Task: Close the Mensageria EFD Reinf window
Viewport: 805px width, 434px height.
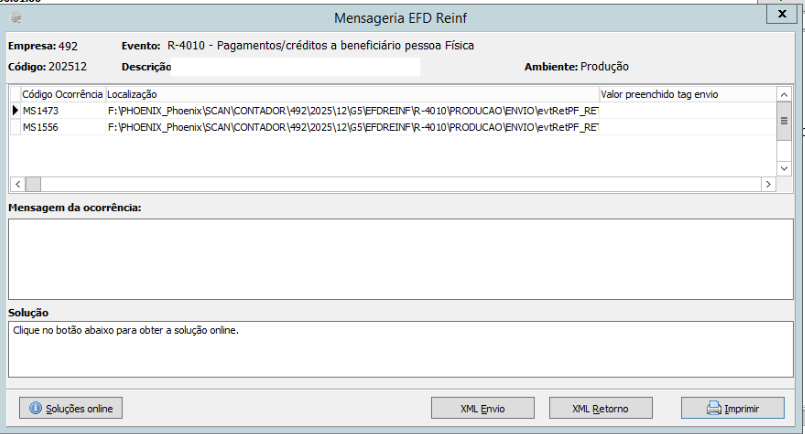Action: pos(782,14)
